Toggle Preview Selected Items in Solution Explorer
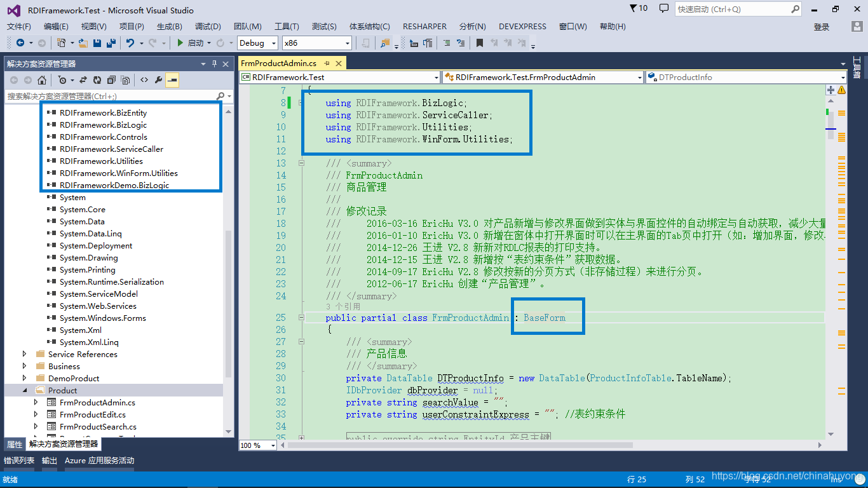The image size is (868, 488). [172, 80]
